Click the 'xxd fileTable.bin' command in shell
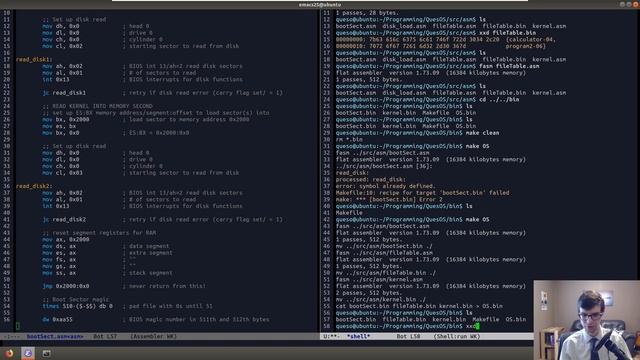Viewport: 640px width, 360px height. coord(507,33)
